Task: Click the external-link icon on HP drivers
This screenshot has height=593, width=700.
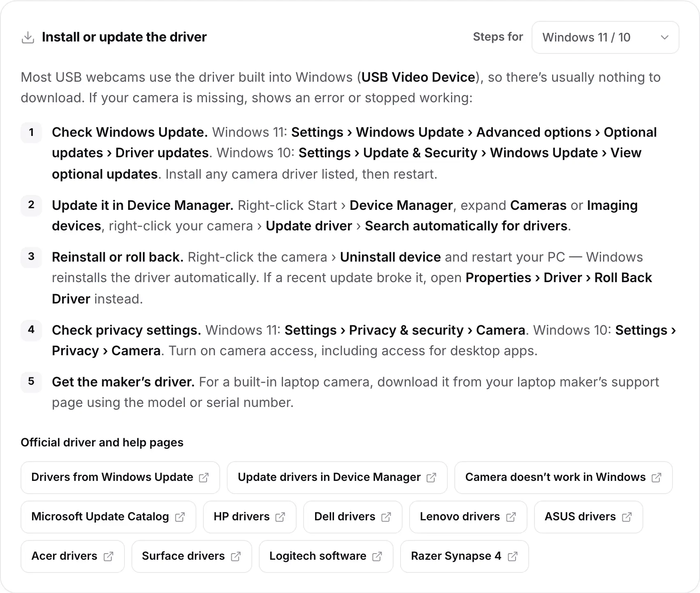Action: [x=280, y=517]
